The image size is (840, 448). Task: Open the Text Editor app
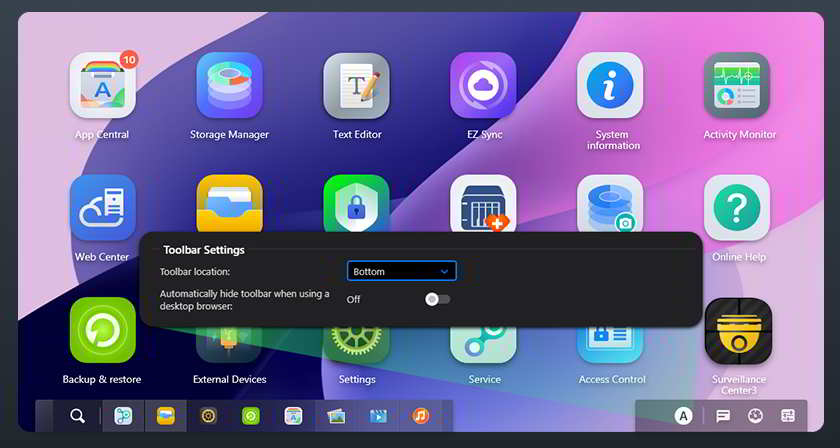coord(357,86)
